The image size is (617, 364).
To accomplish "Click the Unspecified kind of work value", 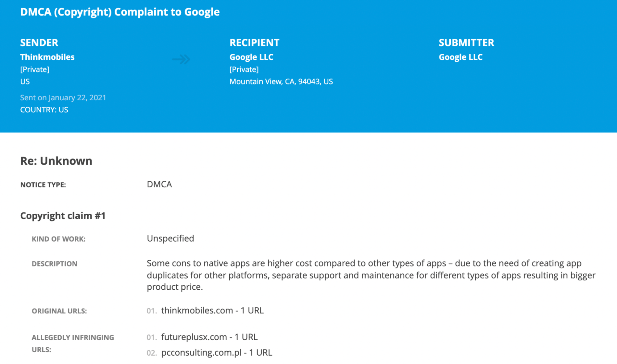I will [x=170, y=238].
